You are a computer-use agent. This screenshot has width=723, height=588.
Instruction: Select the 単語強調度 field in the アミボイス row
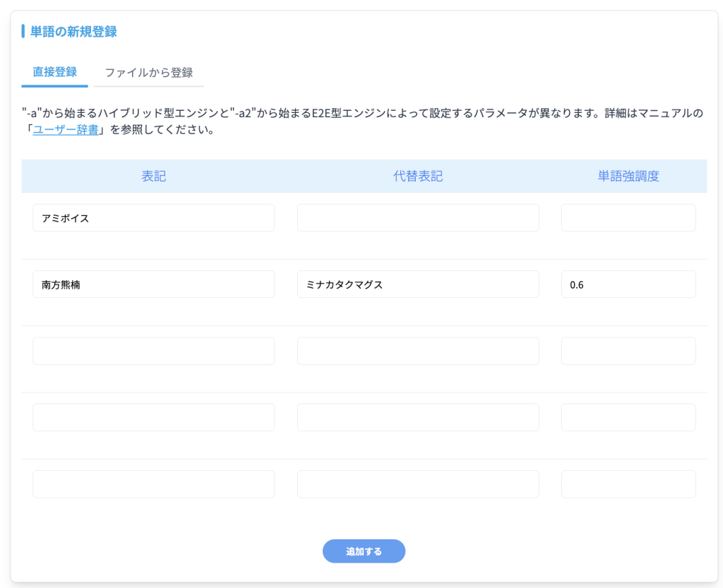[628, 218]
